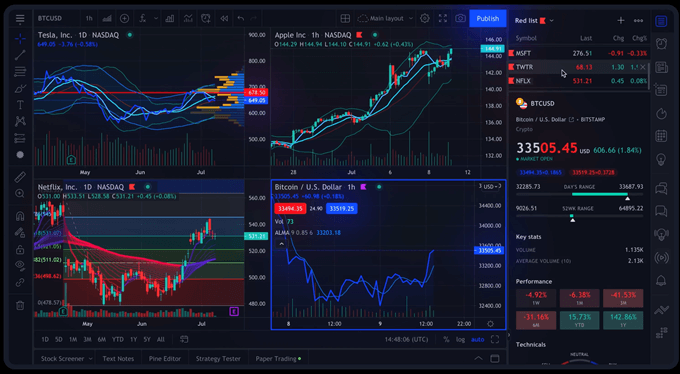This screenshot has height=374, width=680.
Task: Activate the zoom-in magnifier tool
Action: tap(20, 194)
